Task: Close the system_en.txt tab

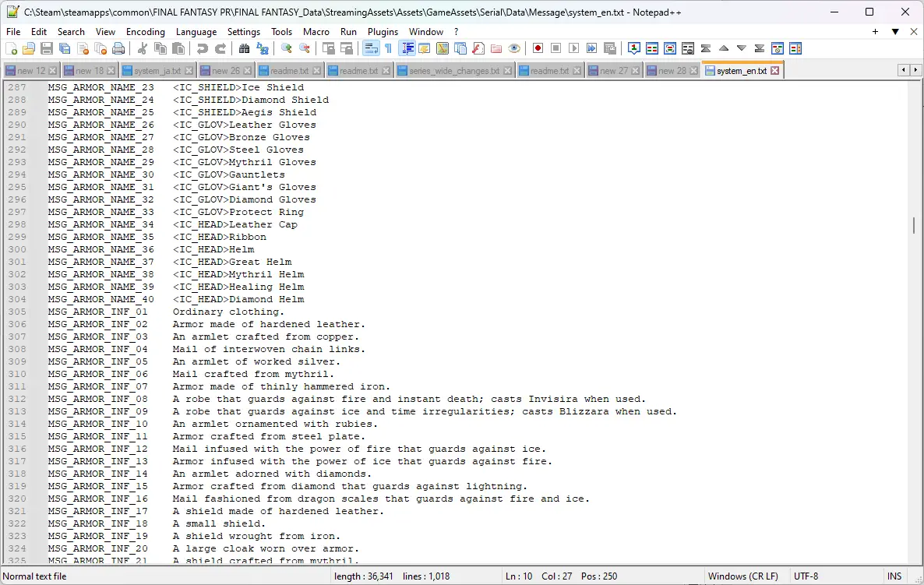Action: tap(775, 71)
